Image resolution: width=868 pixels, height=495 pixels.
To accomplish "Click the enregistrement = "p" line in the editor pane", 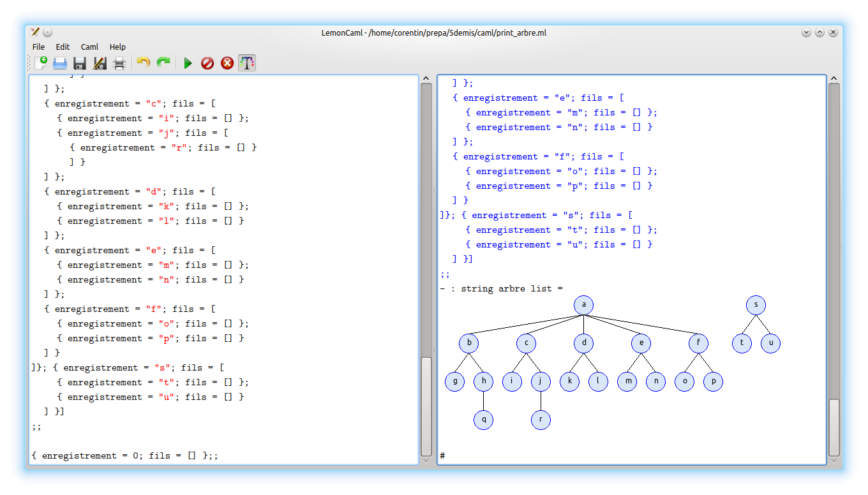I will point(151,338).
